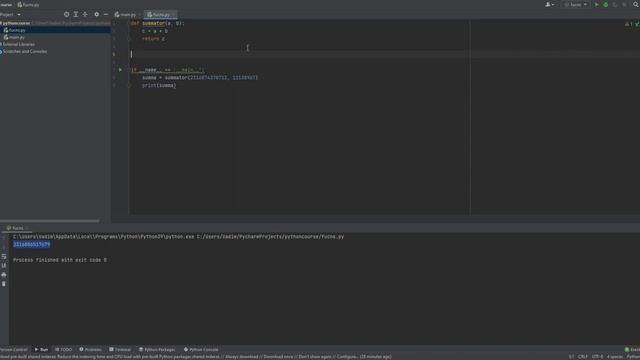
Task: Click the scroll-to-end icon in Run panel
Action: click(4, 266)
